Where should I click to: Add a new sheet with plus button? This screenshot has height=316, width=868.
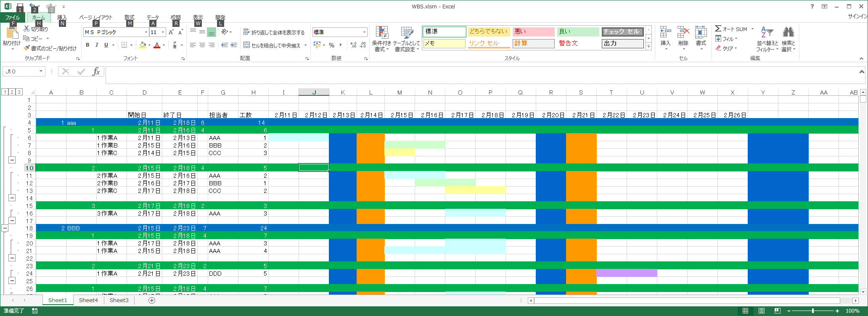click(152, 300)
